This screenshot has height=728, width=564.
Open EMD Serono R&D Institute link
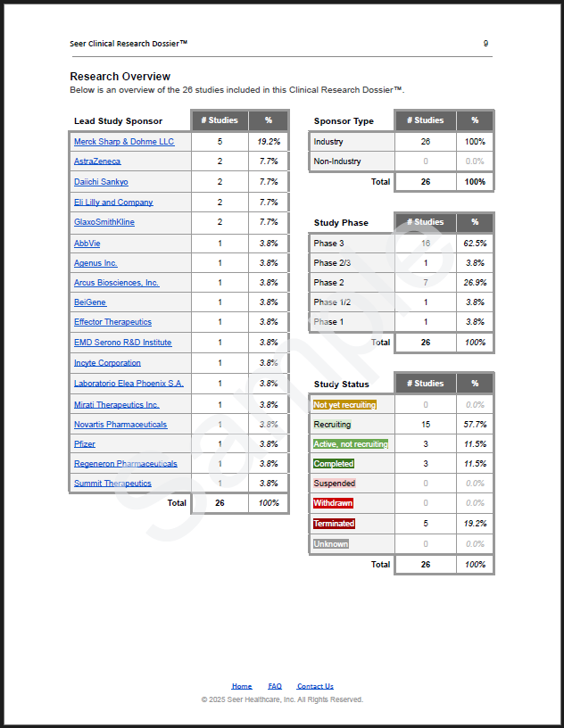point(122,343)
